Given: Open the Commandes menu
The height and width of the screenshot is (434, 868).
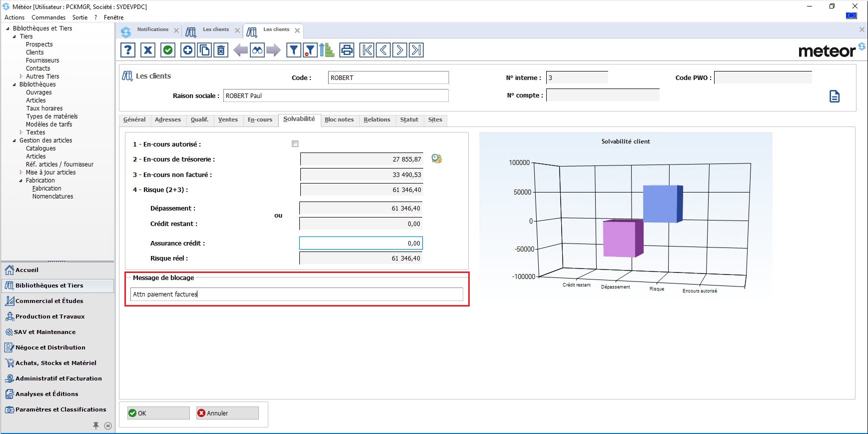Looking at the screenshot, I should [48, 17].
